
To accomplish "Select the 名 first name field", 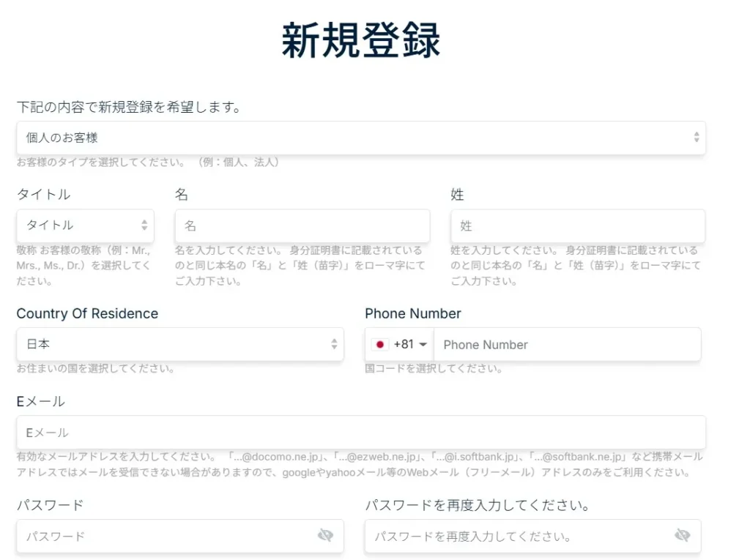I will (302, 226).
